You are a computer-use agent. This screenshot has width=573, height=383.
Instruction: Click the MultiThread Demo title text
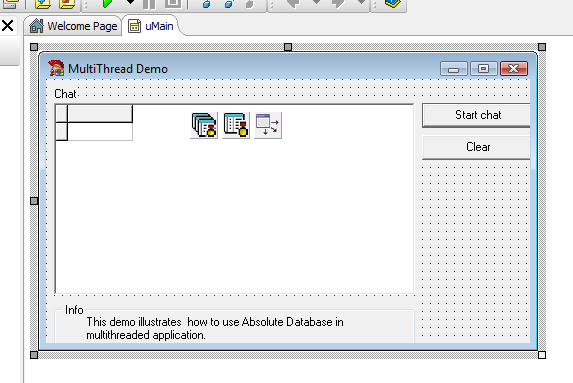(x=118, y=69)
